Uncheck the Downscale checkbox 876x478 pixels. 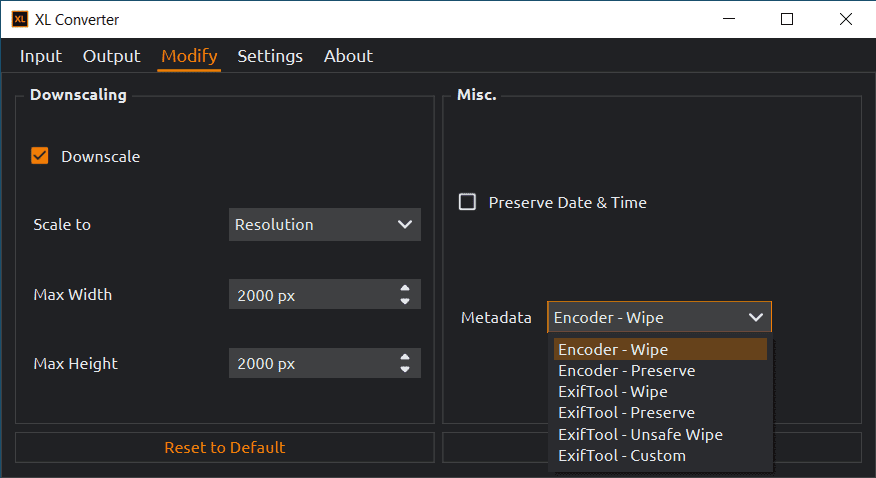[x=40, y=156]
